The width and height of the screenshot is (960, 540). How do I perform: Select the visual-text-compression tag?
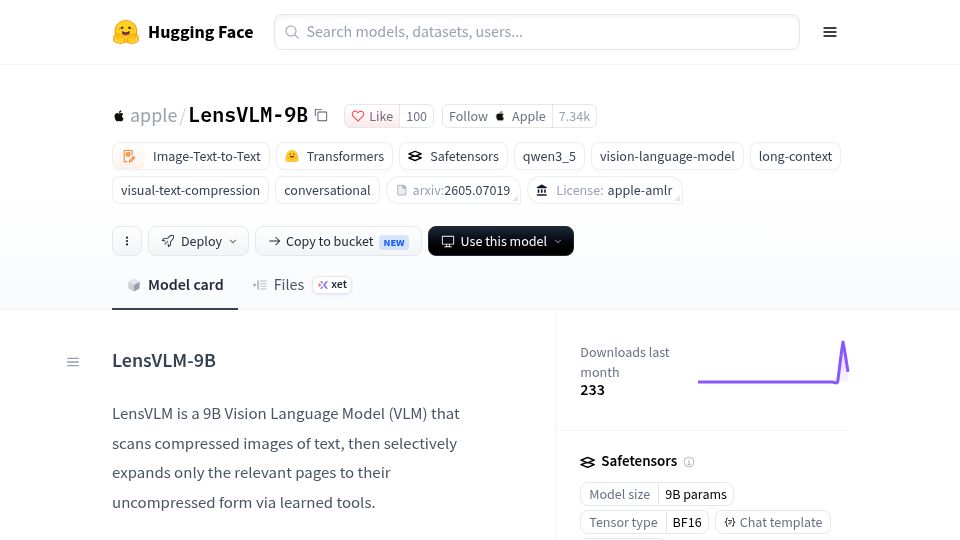[190, 190]
